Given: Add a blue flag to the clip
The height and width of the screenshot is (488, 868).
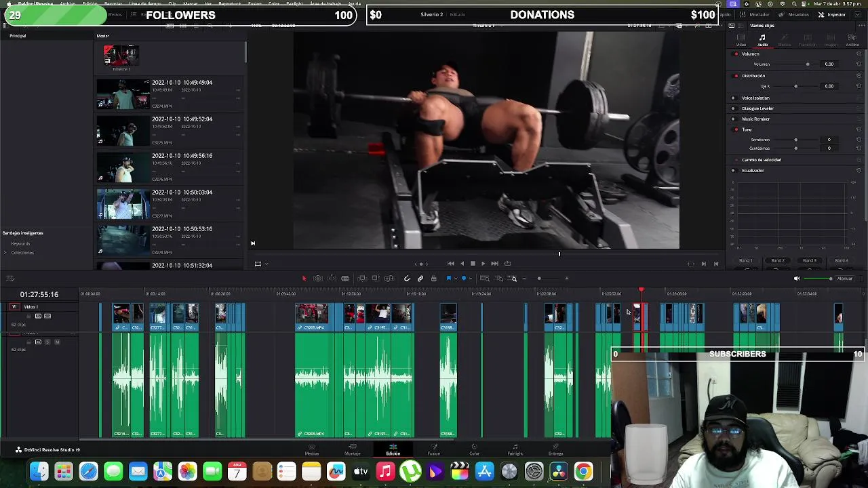Looking at the screenshot, I should (448, 279).
